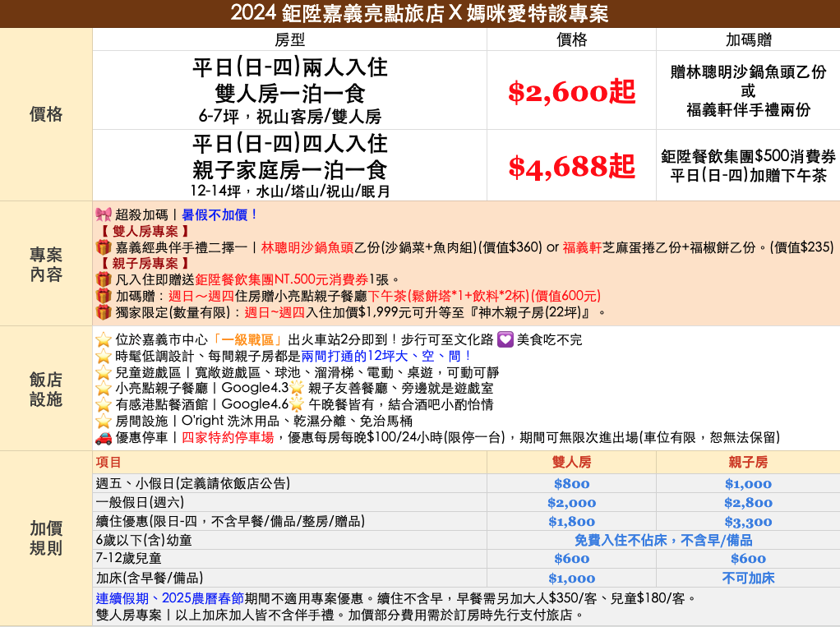This screenshot has height=627, width=840.
Task: Click the 親子房 column header in surcharge table
Action: point(747,463)
